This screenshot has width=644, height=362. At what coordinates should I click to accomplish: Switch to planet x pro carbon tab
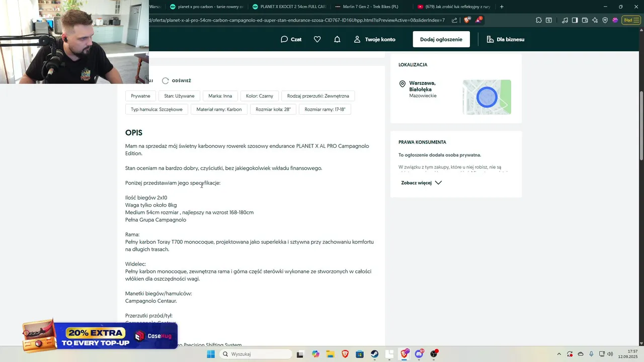point(206,7)
